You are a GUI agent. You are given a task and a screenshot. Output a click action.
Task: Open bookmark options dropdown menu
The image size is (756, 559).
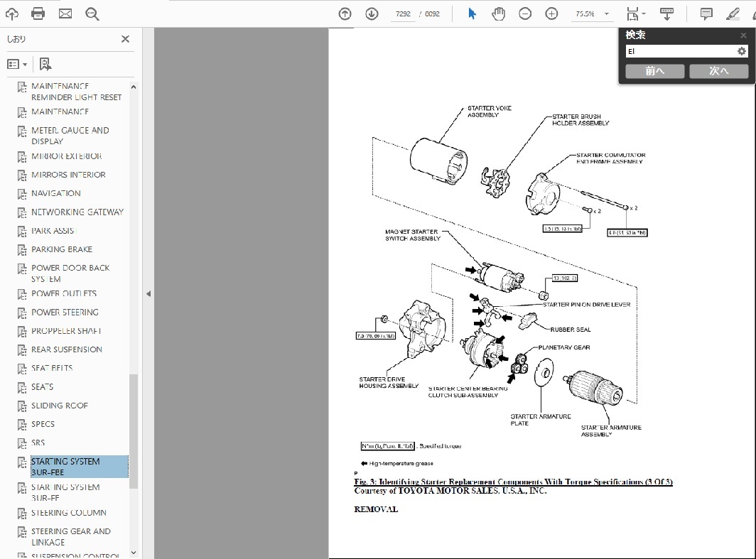17,64
